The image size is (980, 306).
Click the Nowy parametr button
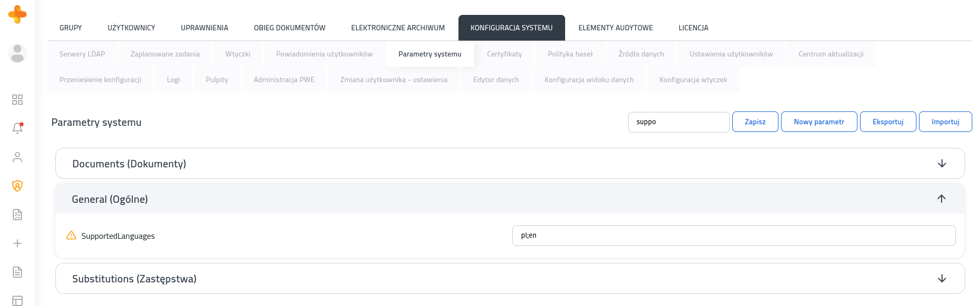[x=819, y=122]
